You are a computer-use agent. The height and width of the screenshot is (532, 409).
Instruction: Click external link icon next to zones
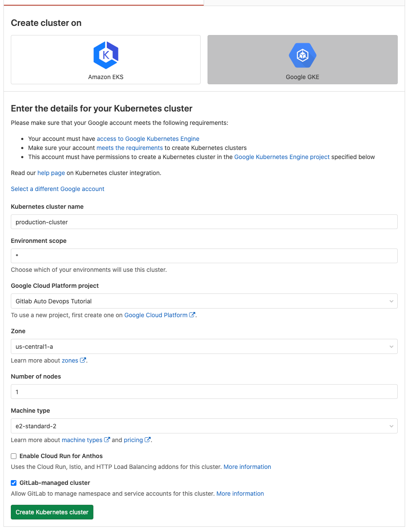pyautogui.click(x=82, y=360)
